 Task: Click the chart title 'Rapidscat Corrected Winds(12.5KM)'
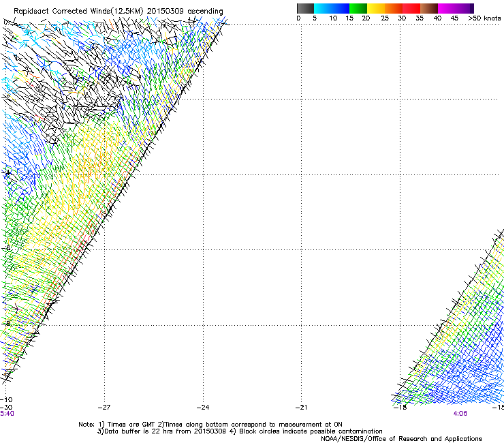pyautogui.click(x=78, y=12)
